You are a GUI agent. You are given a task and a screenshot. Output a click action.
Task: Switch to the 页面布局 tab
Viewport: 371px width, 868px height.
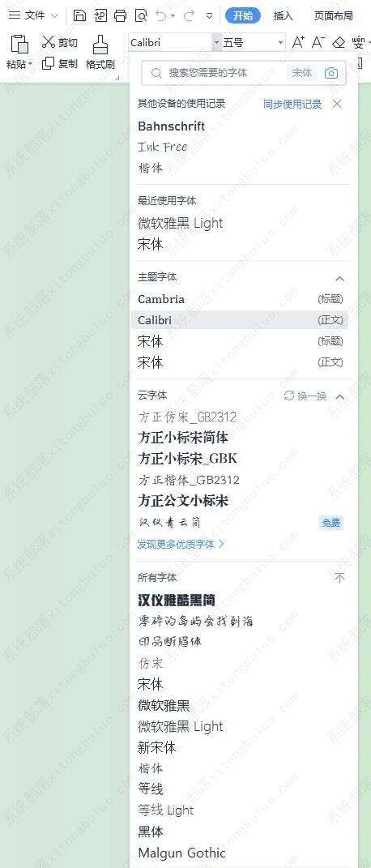[x=334, y=16]
